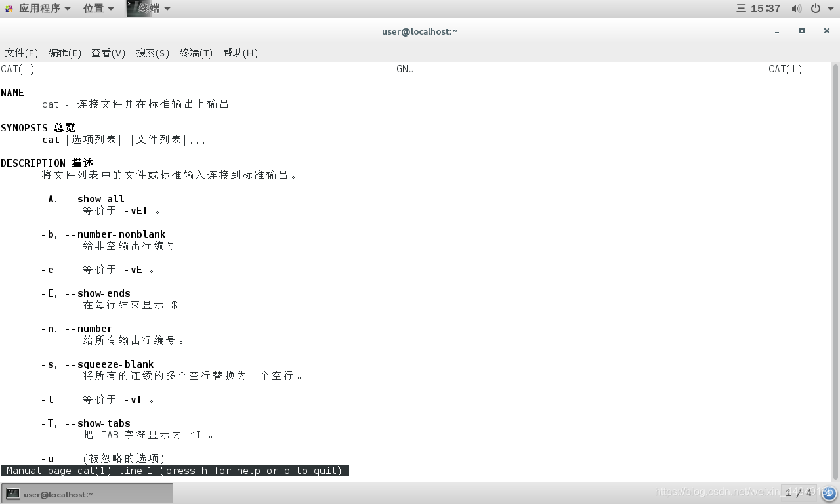Click the CAT(1) header at top right
Screen dimensions: 840x504
786,69
